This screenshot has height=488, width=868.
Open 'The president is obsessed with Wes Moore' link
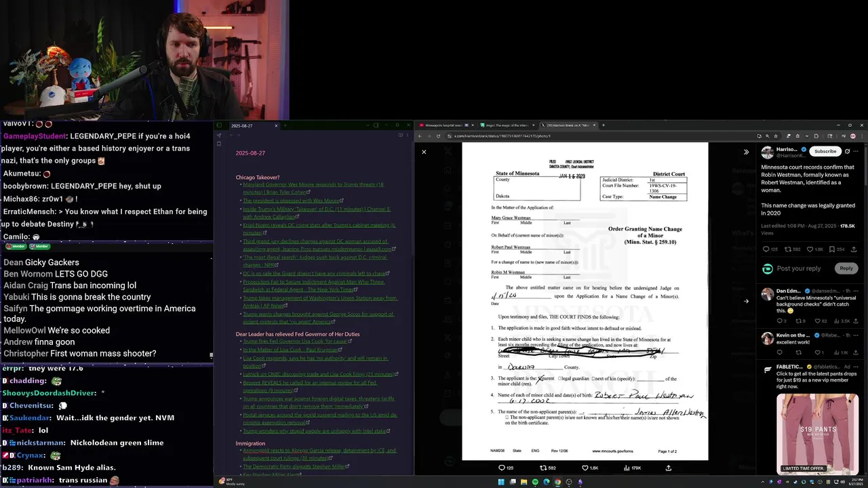tap(293, 201)
